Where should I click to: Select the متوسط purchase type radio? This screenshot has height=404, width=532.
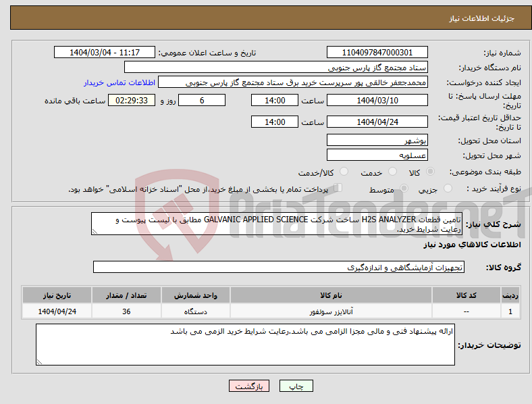(x=404, y=188)
